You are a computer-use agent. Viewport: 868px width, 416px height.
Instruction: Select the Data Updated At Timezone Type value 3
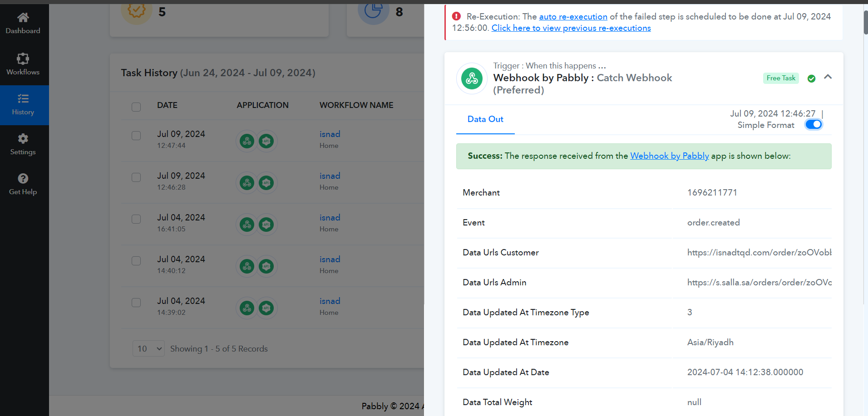(x=690, y=312)
